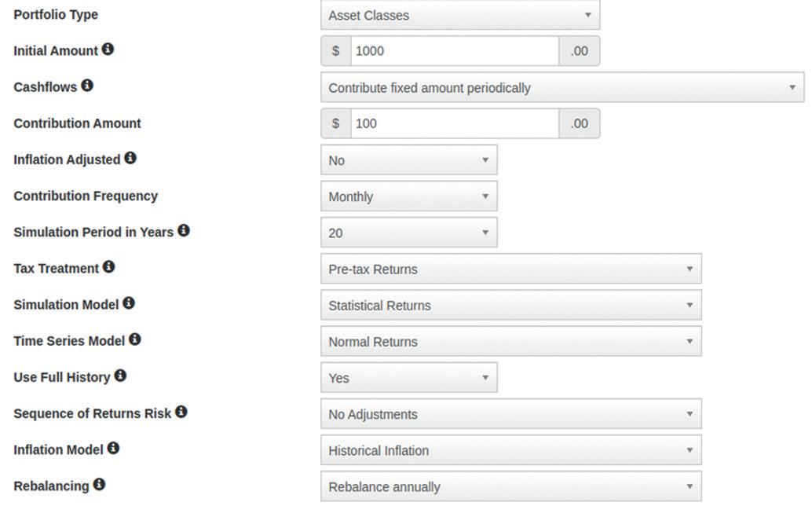This screenshot has width=812, height=506.
Task: Change Contribution Frequency from Monthly
Action: (x=409, y=196)
